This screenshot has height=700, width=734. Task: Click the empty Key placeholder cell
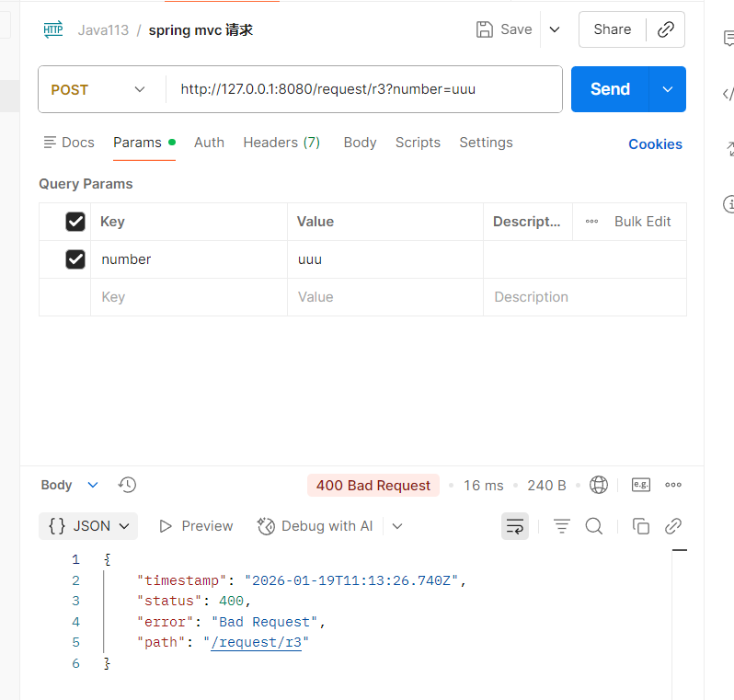189,297
